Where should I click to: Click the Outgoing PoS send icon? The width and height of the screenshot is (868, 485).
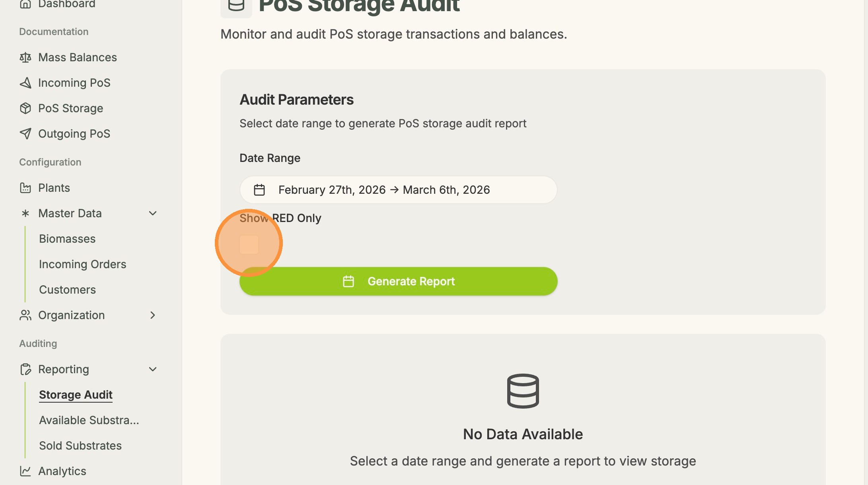click(x=25, y=134)
